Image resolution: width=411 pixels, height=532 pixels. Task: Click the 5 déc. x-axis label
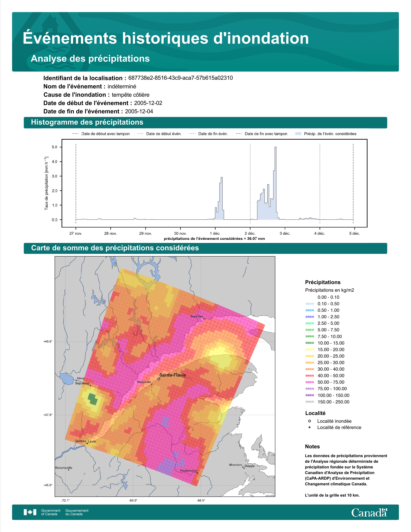point(354,233)
